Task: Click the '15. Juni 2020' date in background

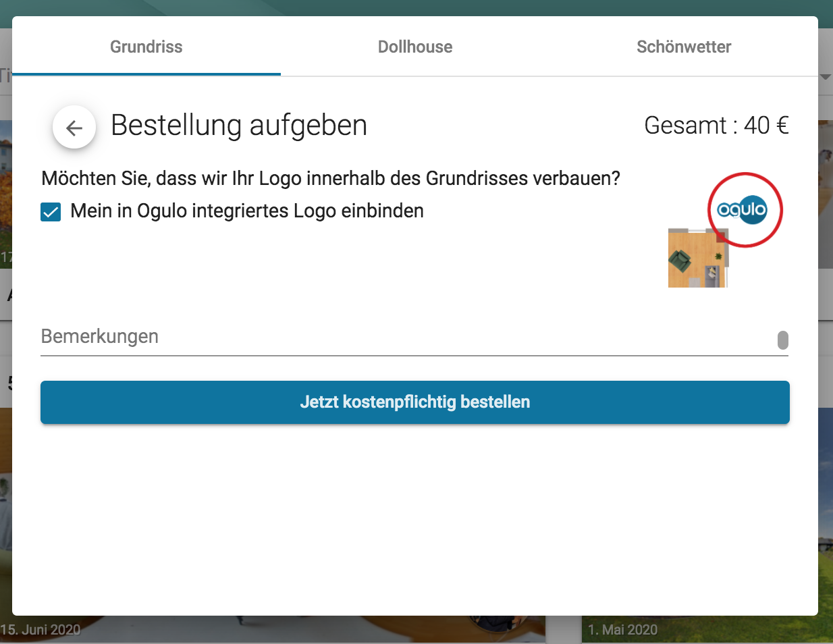Action: (x=41, y=630)
